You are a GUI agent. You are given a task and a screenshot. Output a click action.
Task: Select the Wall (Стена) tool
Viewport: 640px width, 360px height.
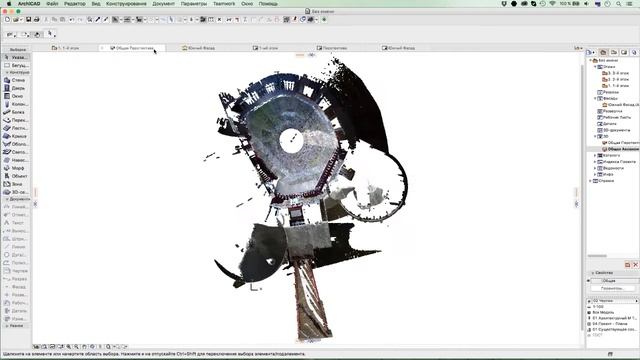[16, 80]
